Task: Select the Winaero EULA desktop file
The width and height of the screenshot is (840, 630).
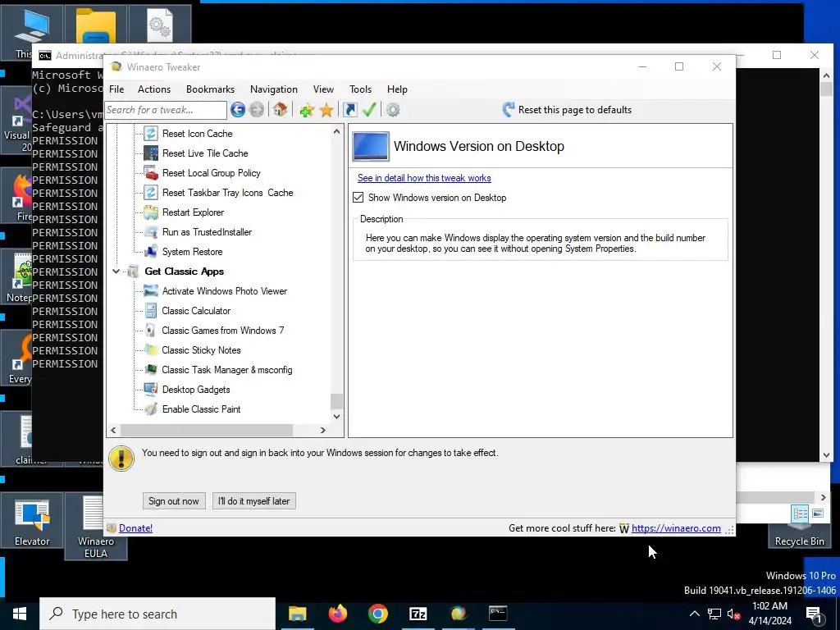Action: (x=95, y=526)
